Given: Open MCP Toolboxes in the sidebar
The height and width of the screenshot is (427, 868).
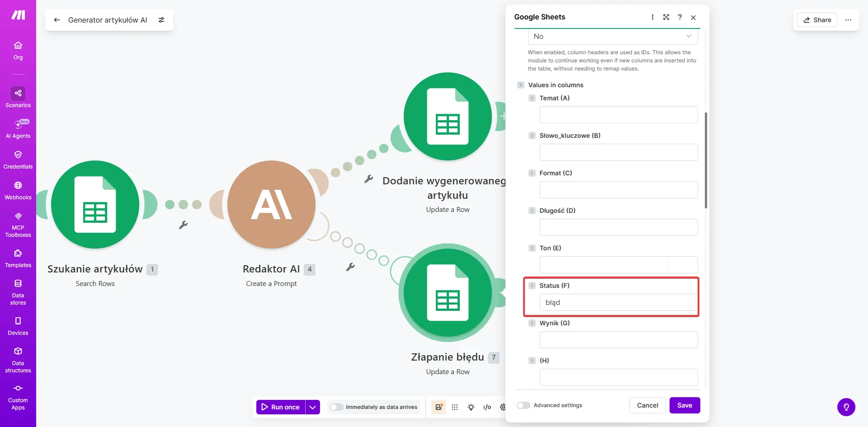Looking at the screenshot, I should (x=18, y=225).
